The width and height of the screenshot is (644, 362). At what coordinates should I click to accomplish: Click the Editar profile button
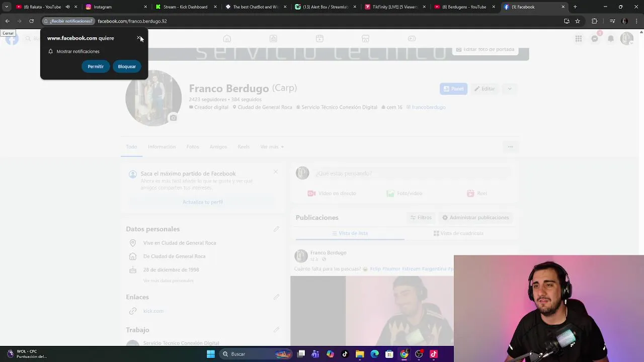click(x=485, y=88)
